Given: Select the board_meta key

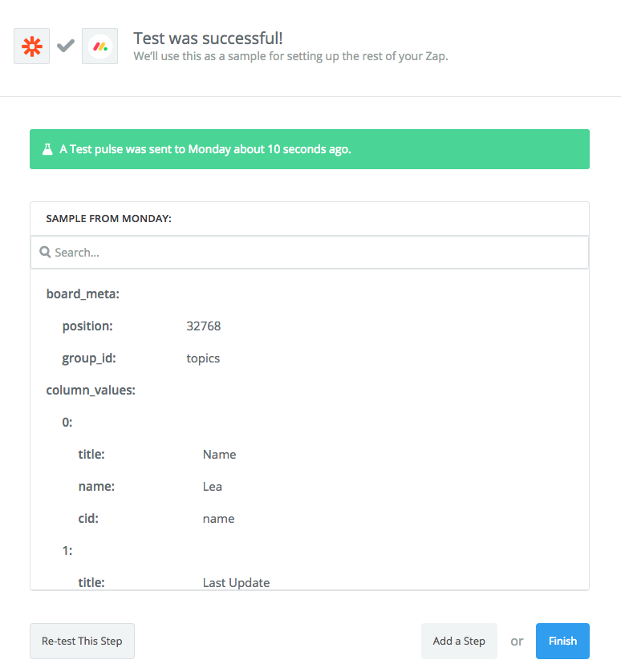Looking at the screenshot, I should tap(83, 294).
